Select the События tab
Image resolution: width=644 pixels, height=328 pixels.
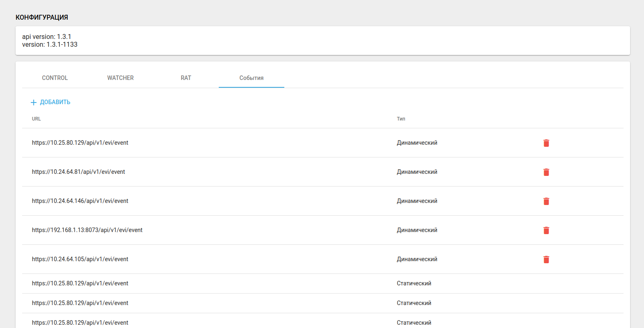click(x=252, y=78)
